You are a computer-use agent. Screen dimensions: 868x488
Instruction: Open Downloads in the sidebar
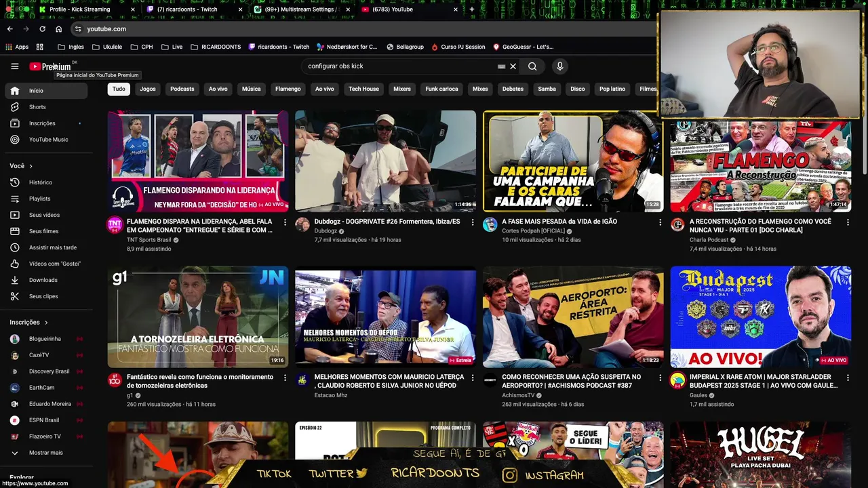click(46, 280)
